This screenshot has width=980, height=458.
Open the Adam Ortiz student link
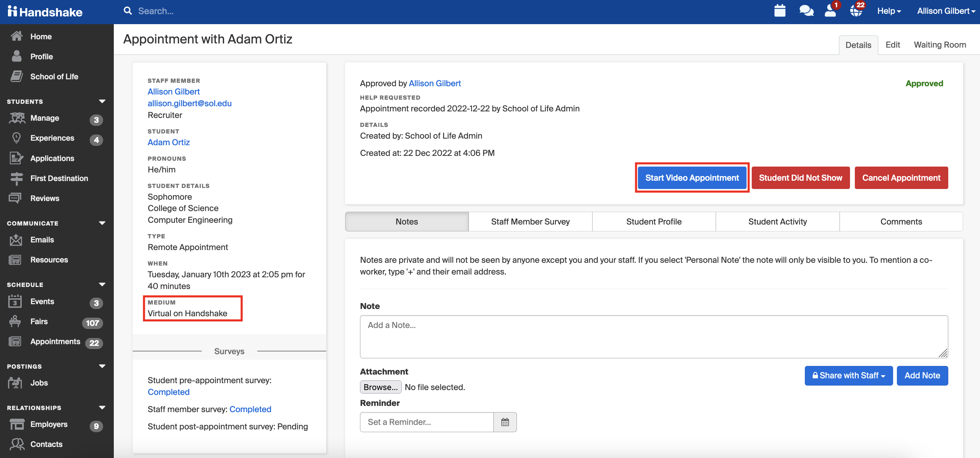[x=169, y=142]
